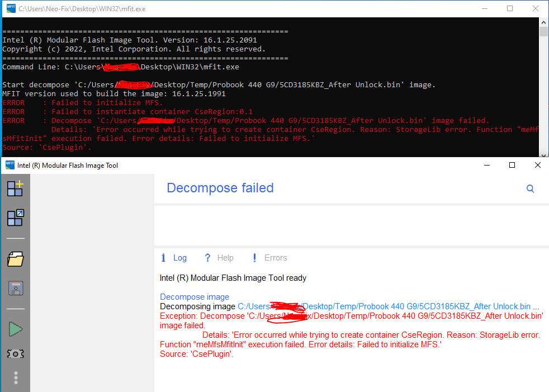Click exclamation icon beside Errors
The image size is (549, 392).
pos(254,258)
